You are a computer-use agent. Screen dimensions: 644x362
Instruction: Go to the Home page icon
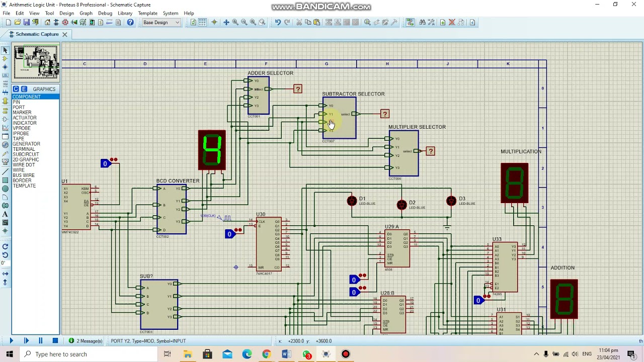pos(47,22)
